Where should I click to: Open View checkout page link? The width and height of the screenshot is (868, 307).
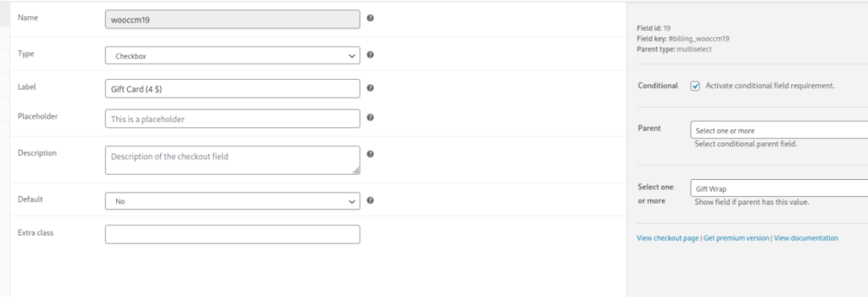[668, 238]
